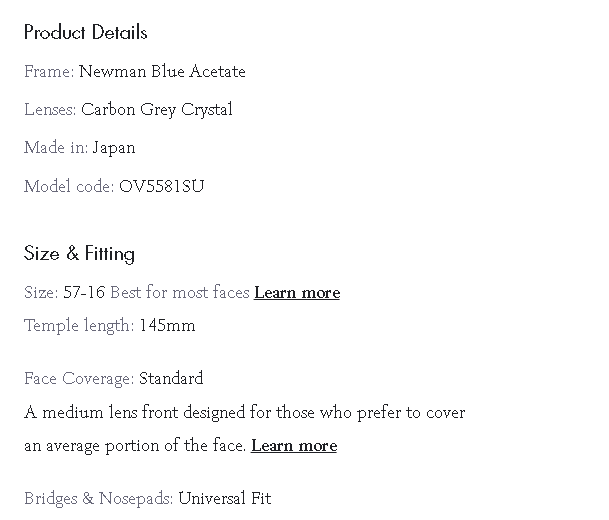Click the 57-16 size value
This screenshot has height=520, width=609.
(84, 293)
